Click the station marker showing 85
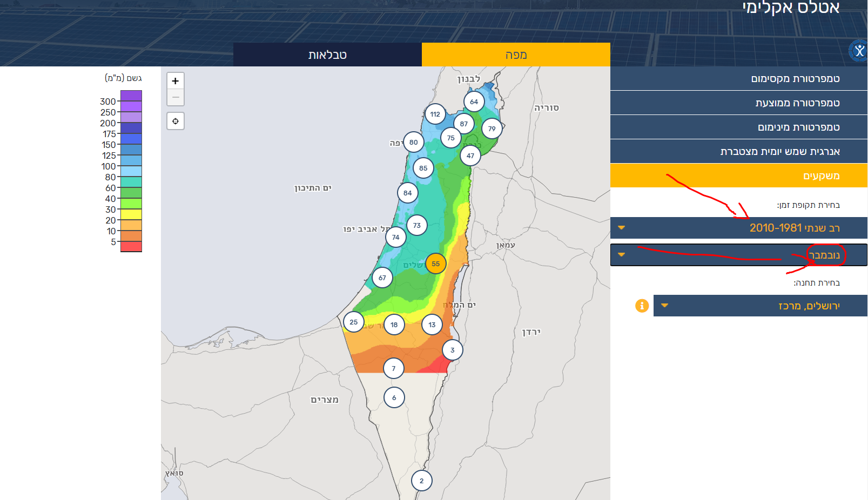This screenshot has width=868, height=500. coord(423,168)
